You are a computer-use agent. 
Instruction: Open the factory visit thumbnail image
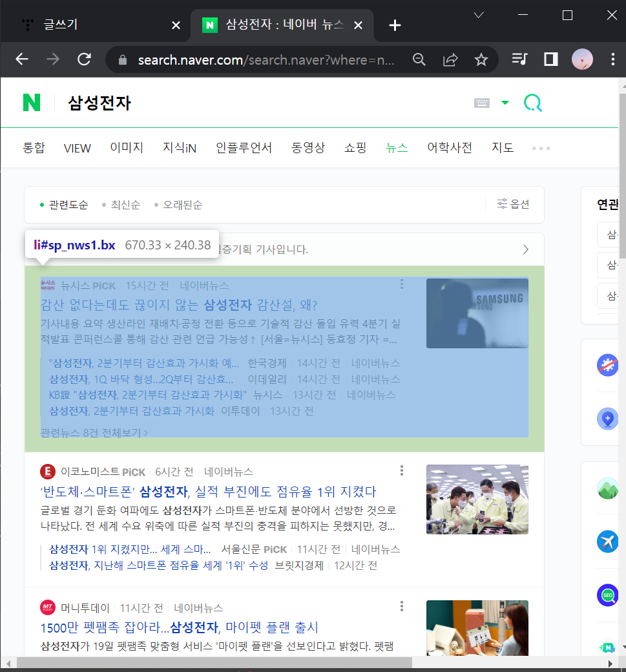477,499
